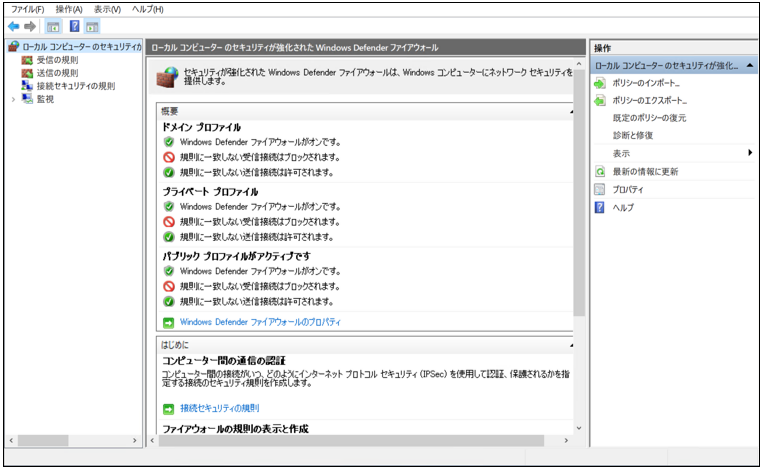Click the ヘルプ action label

click(623, 208)
